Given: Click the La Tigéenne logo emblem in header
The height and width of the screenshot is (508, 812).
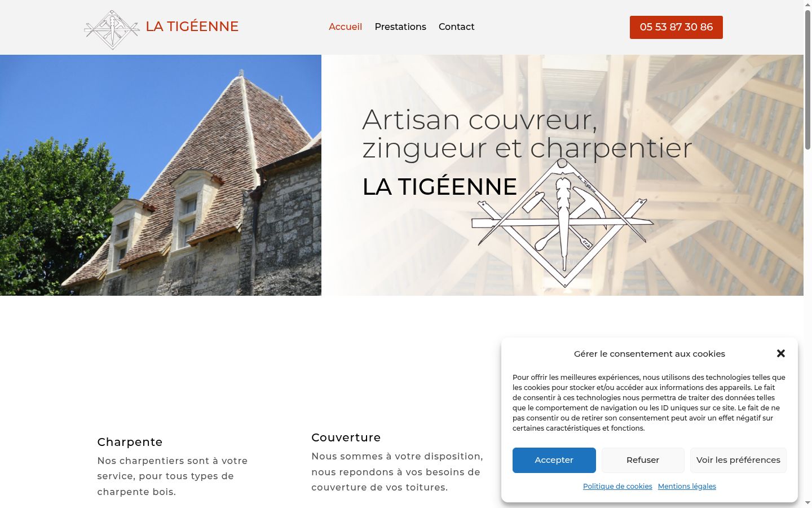Looking at the screenshot, I should click(112, 29).
